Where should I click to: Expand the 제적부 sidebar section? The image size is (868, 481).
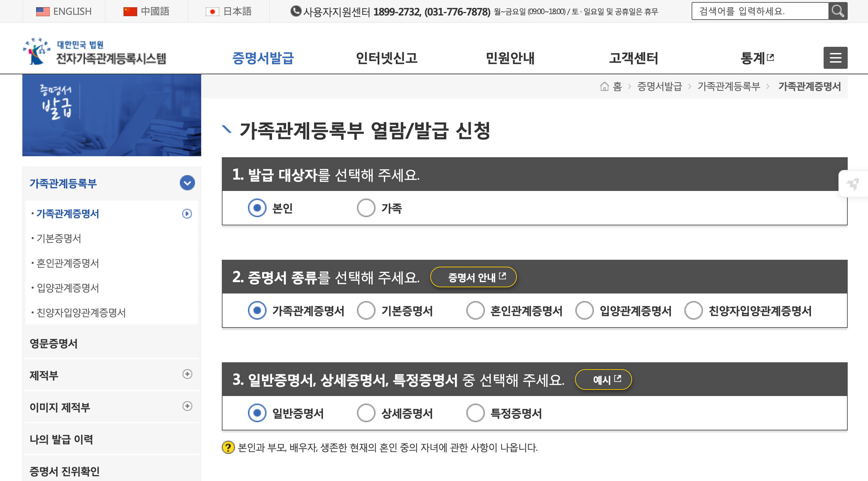[x=187, y=374]
